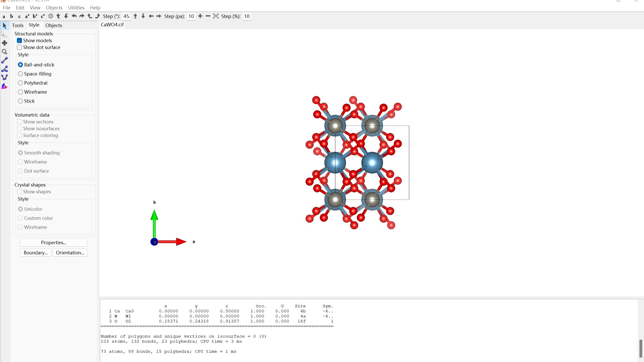This screenshot has width=644, height=362.
Task: Click the zoom in plus icon
Action: click(200, 16)
